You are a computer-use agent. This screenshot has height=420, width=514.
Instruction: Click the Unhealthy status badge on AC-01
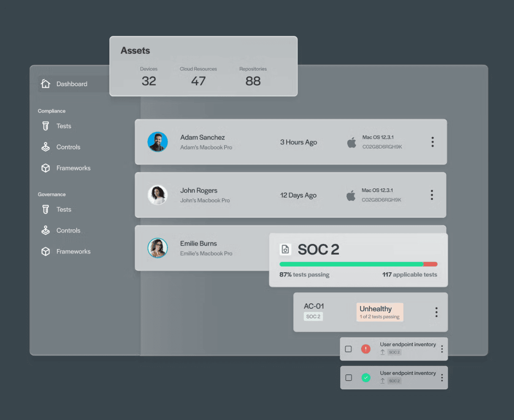pyautogui.click(x=379, y=312)
